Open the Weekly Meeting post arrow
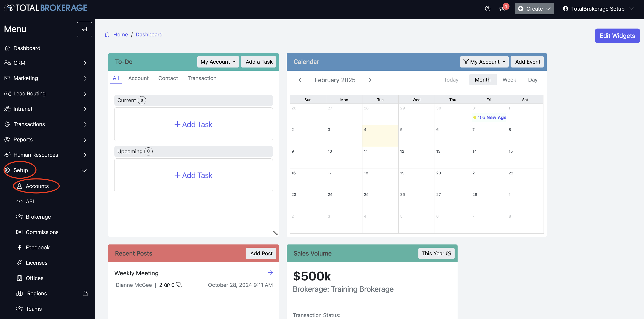Screen dimensions: 644x319 coord(270,272)
